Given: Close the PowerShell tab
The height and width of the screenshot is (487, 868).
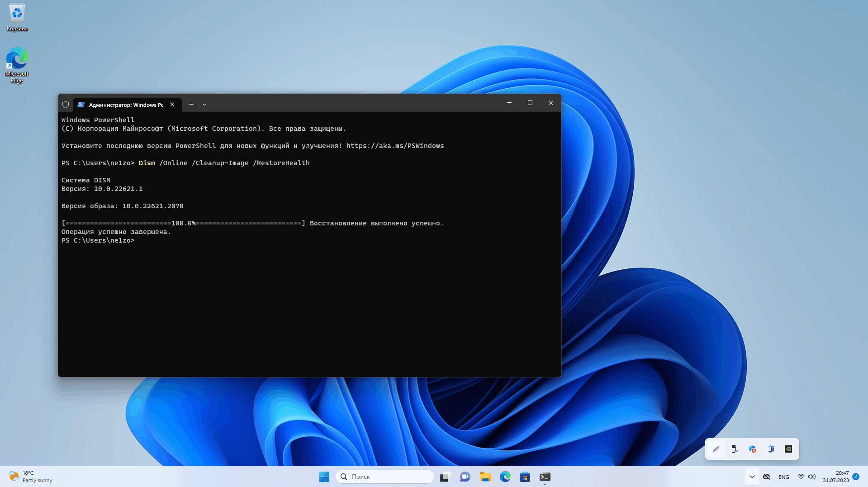Looking at the screenshot, I should pos(172,105).
